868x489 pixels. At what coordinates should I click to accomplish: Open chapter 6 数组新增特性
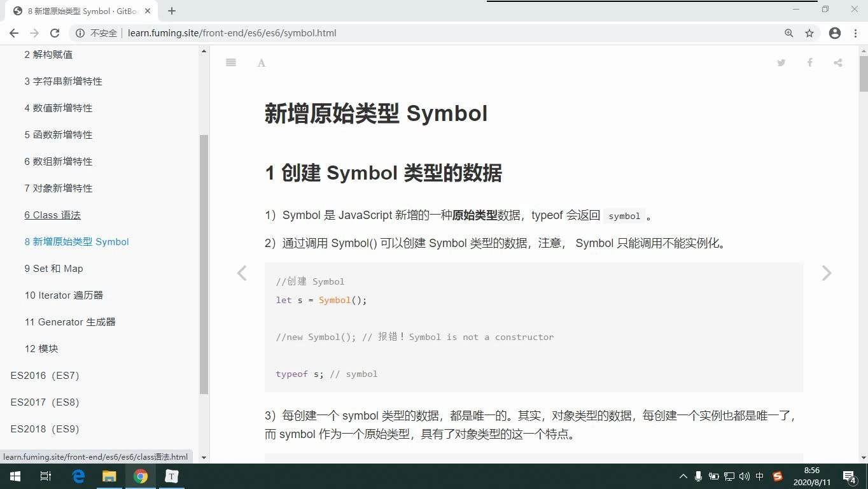pyautogui.click(x=59, y=162)
